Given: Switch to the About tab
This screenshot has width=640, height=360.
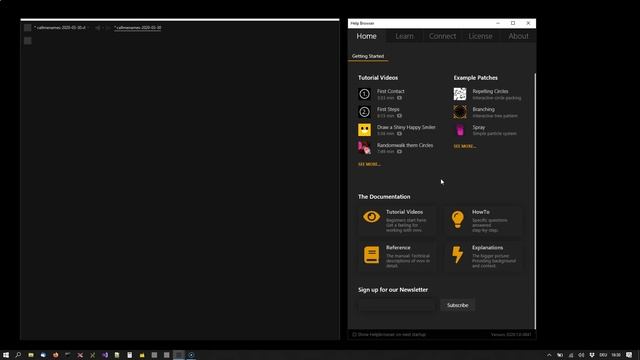Looking at the screenshot, I should tap(518, 36).
